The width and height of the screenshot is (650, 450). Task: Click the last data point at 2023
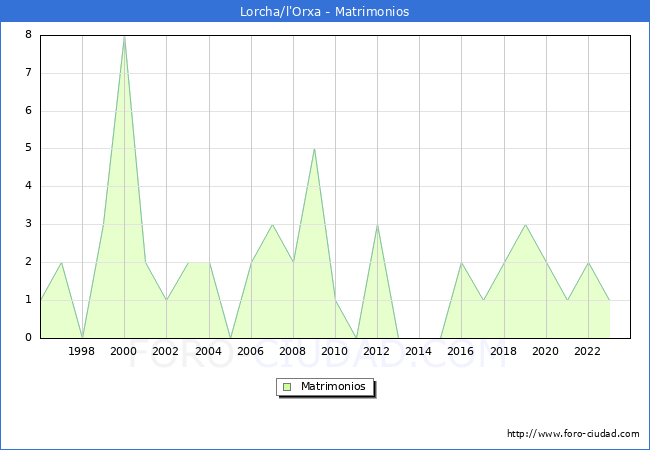[x=609, y=300]
